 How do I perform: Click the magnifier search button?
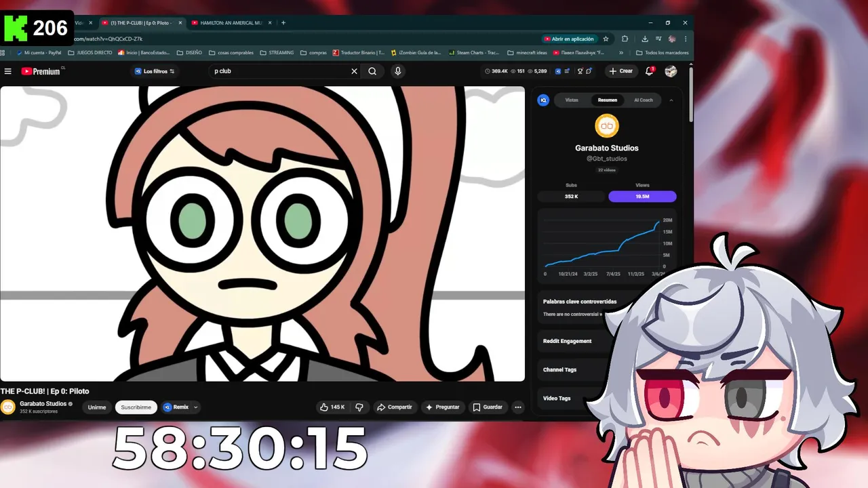tap(372, 71)
